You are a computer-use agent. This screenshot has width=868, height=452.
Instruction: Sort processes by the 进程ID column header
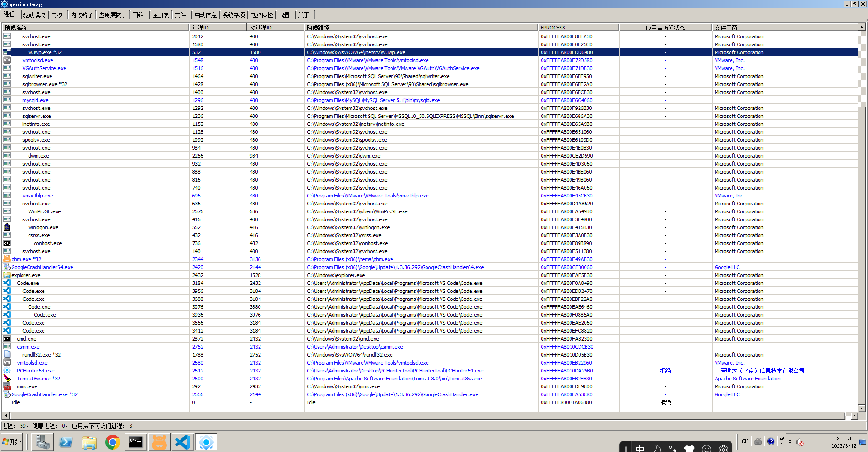tap(217, 27)
